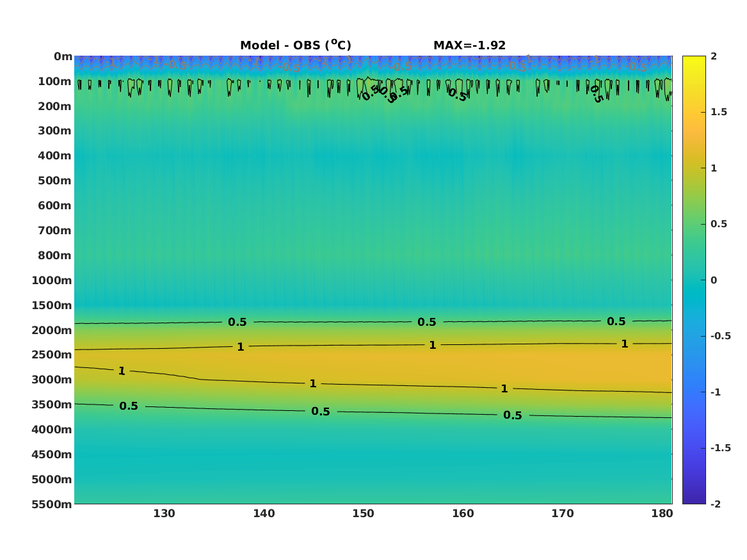Select the "140" x-axis tick label
The width and height of the screenshot is (747, 560).
(x=264, y=513)
